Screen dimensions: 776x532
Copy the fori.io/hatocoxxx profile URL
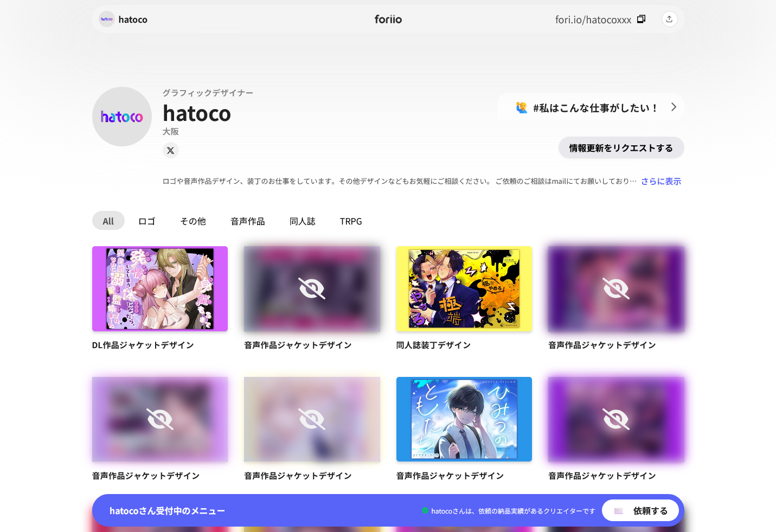pyautogui.click(x=641, y=18)
